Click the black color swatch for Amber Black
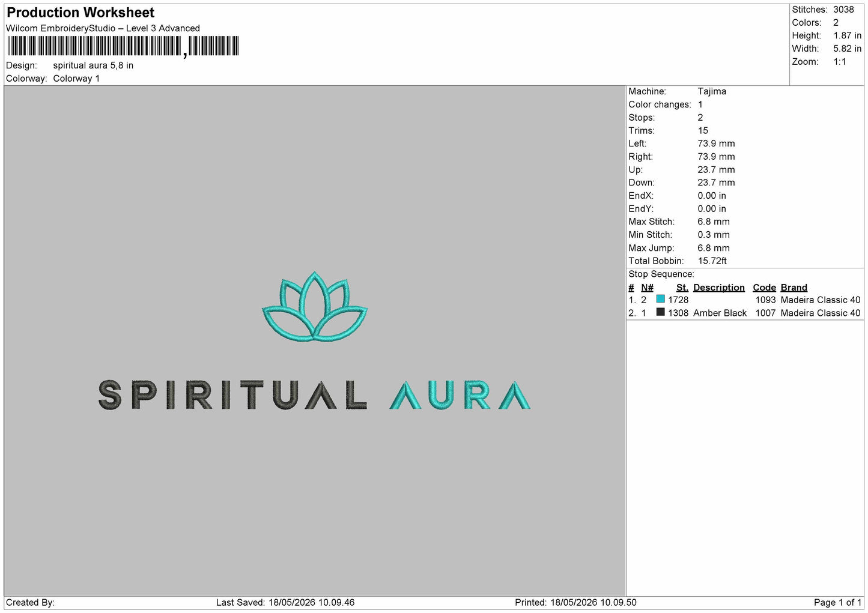The width and height of the screenshot is (868, 613). pos(660,312)
